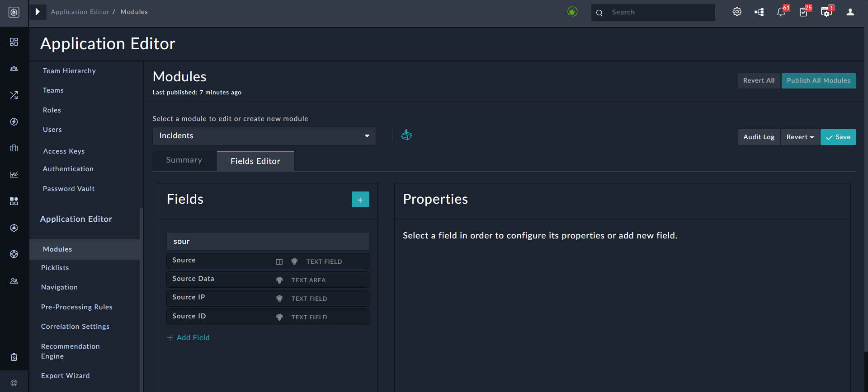
Task: Click the Revert All button
Action: (759, 80)
